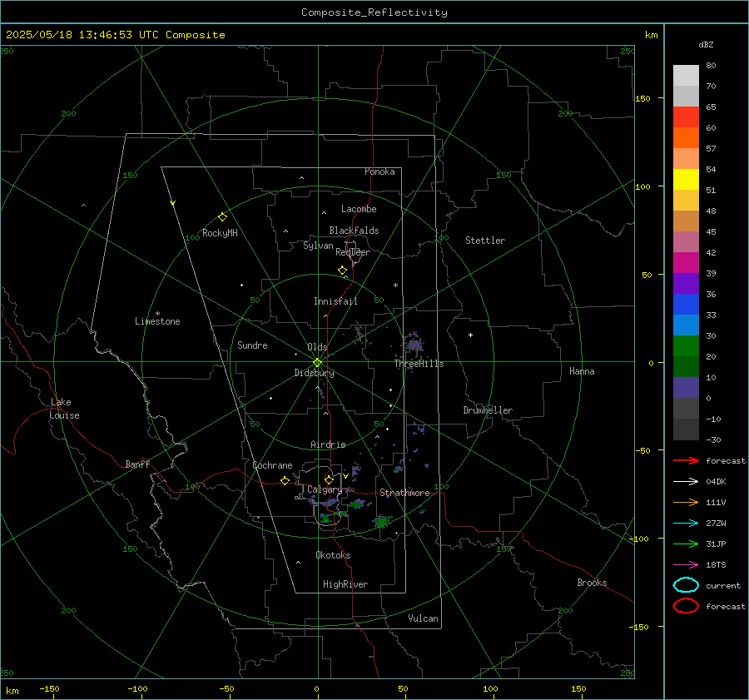Screen dimensions: 749x700
Task: Click the red forecast arrow in legend
Action: [686, 460]
